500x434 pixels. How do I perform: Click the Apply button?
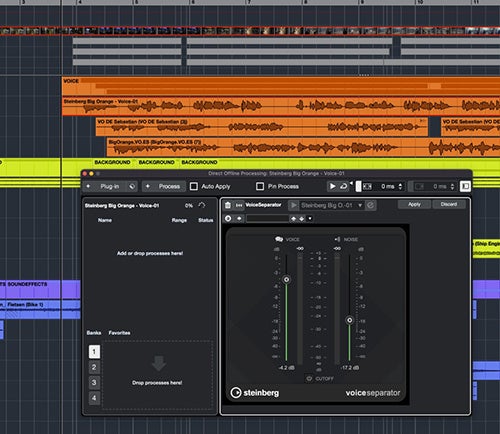[414, 204]
